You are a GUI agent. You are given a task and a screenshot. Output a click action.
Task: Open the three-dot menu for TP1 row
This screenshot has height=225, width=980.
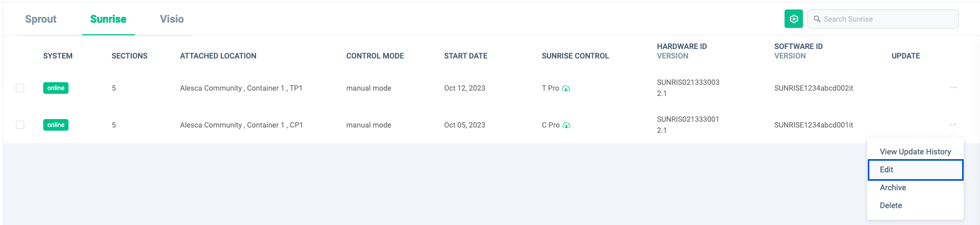954,87
